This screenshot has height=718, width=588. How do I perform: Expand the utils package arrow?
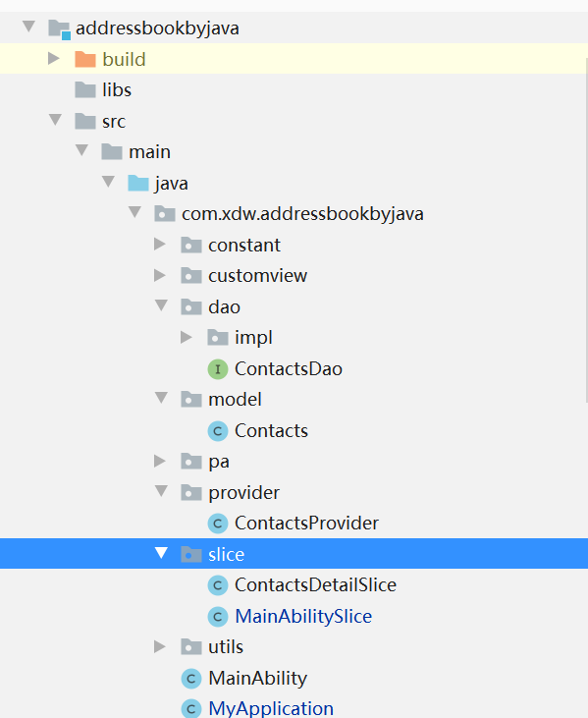160,646
